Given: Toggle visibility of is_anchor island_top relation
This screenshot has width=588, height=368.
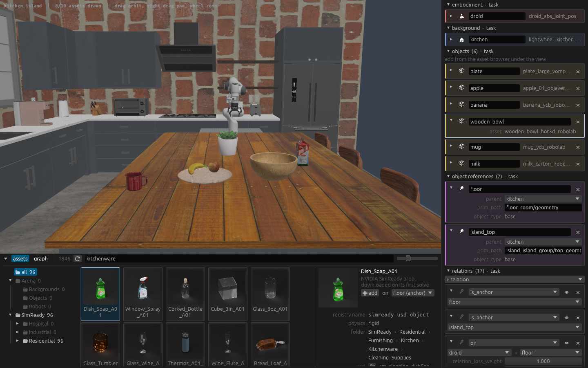Looking at the screenshot, I should coord(567,318).
